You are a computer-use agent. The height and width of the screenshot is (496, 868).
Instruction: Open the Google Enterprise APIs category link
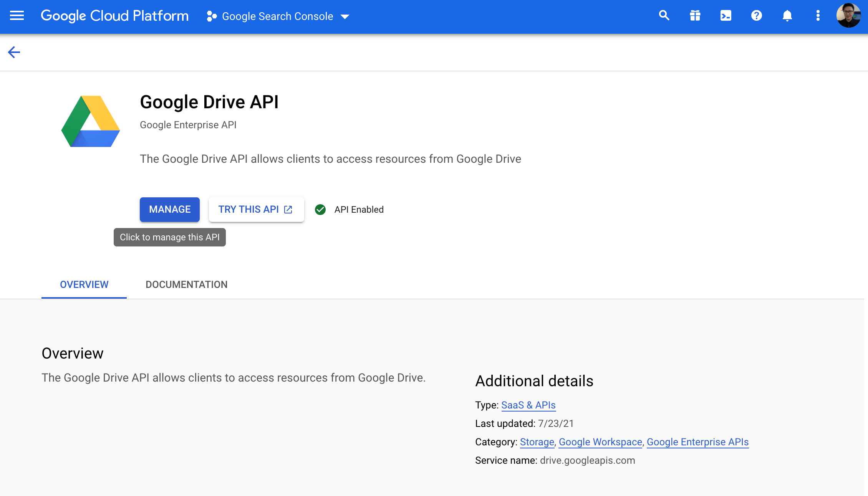698,442
